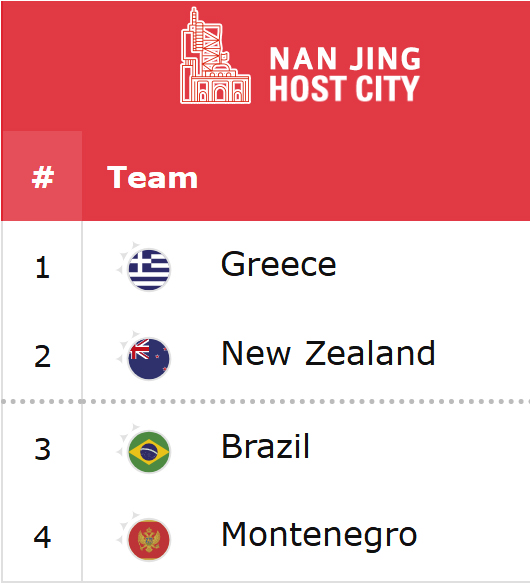Click the New Zealand flag icon
Viewport: 530px width, 583px height.
[149, 358]
